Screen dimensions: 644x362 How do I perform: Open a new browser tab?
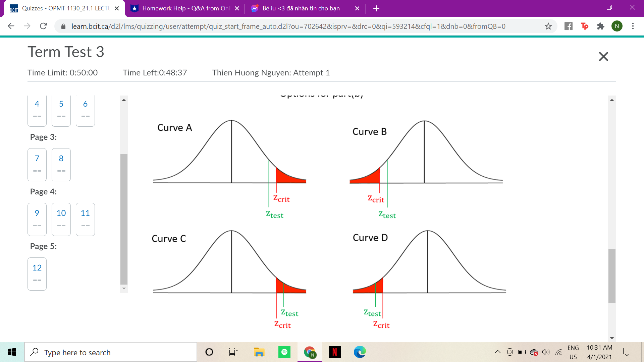tap(376, 8)
